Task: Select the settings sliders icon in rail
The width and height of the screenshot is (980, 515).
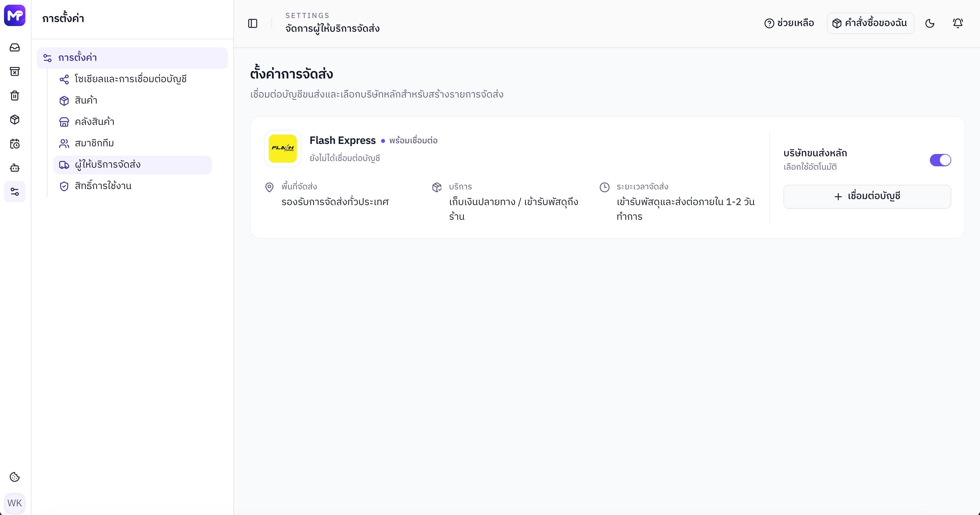Action: 14,192
